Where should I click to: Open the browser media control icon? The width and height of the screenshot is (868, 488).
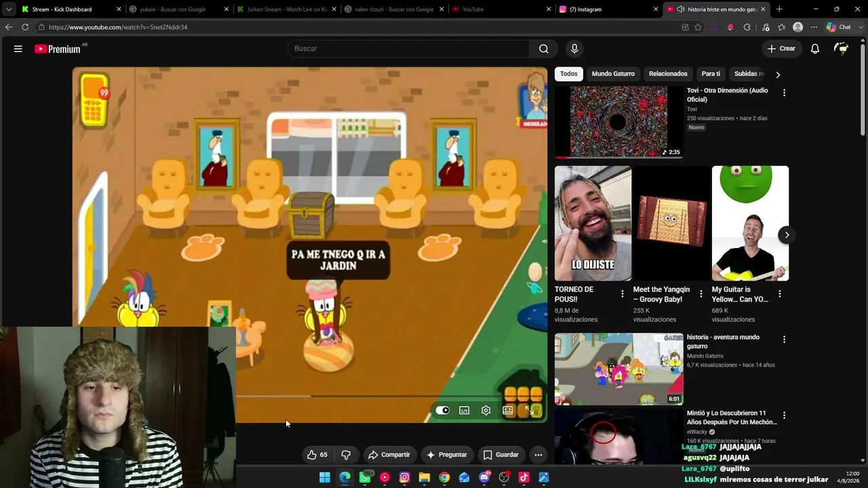766,27
